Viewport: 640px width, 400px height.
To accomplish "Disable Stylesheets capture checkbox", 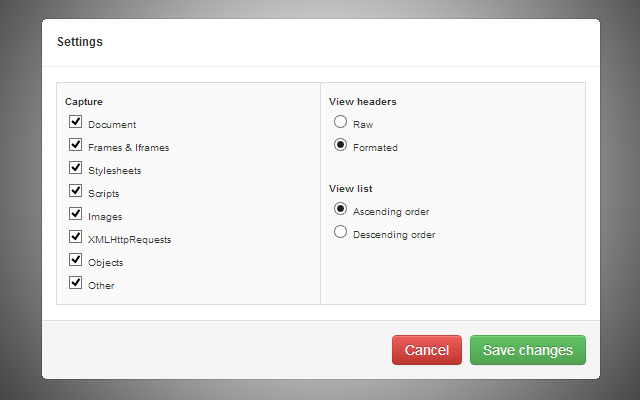I will (75, 168).
